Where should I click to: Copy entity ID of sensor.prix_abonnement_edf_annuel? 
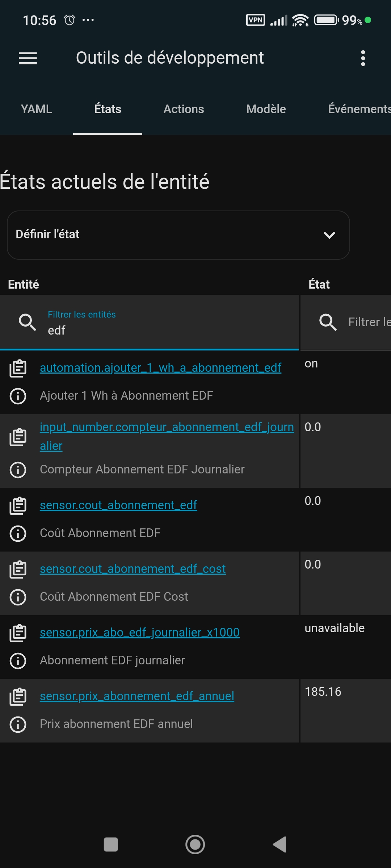click(18, 697)
